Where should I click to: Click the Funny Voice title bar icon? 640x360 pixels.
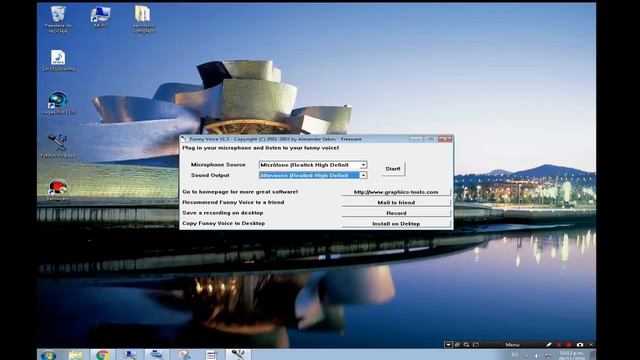pos(184,139)
